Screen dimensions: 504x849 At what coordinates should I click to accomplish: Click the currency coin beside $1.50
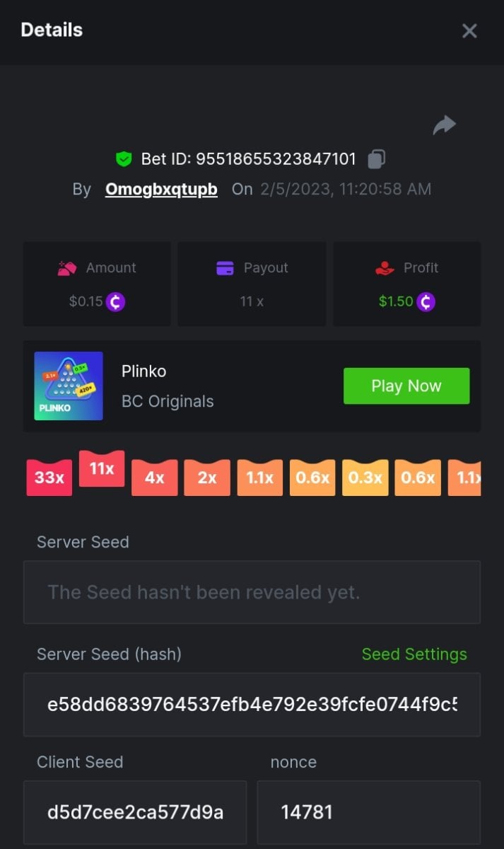426,301
